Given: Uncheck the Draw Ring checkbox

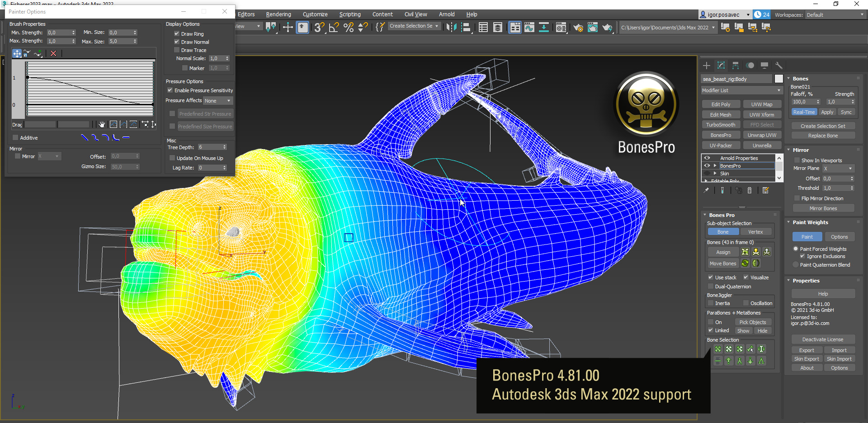Looking at the screenshot, I should click(x=177, y=34).
